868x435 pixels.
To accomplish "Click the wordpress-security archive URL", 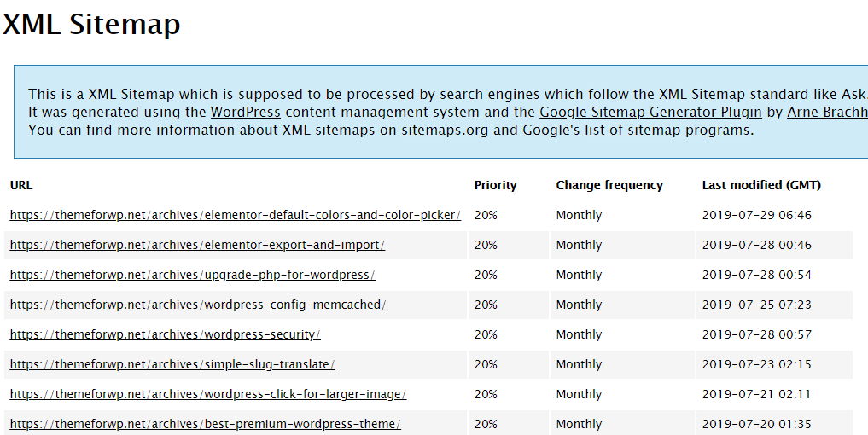I will coord(165,334).
